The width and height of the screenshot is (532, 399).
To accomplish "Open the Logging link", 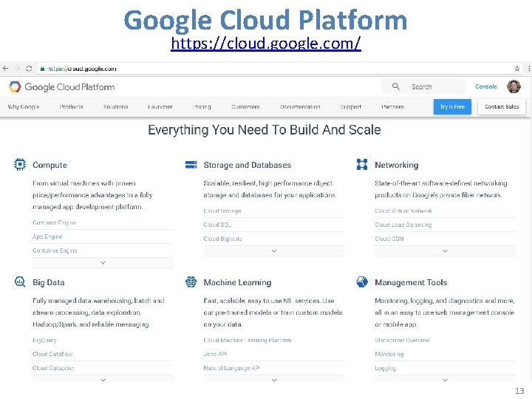I will [x=386, y=368].
